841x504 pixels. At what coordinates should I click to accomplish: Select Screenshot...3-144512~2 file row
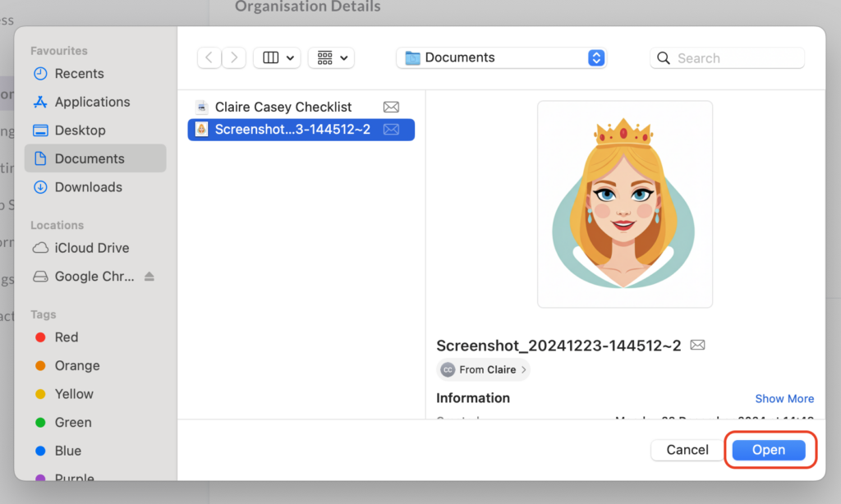click(x=301, y=129)
